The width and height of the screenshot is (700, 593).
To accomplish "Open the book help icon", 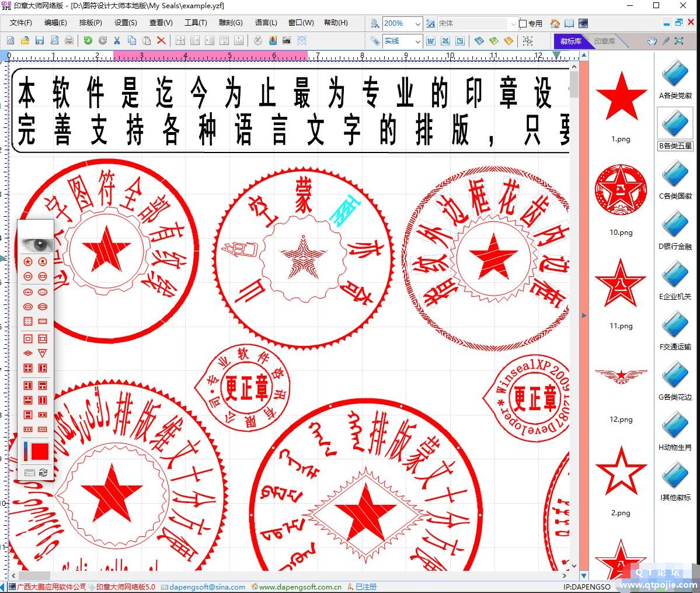I will 569,23.
